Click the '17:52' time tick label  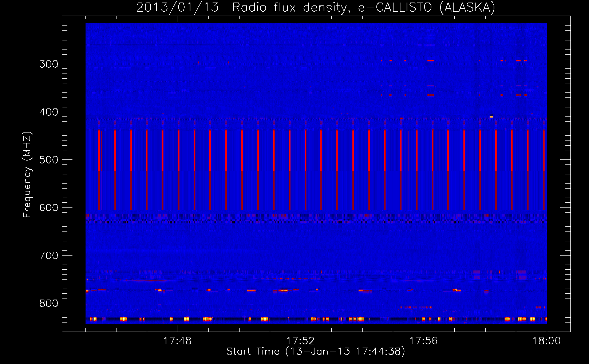(x=300, y=341)
